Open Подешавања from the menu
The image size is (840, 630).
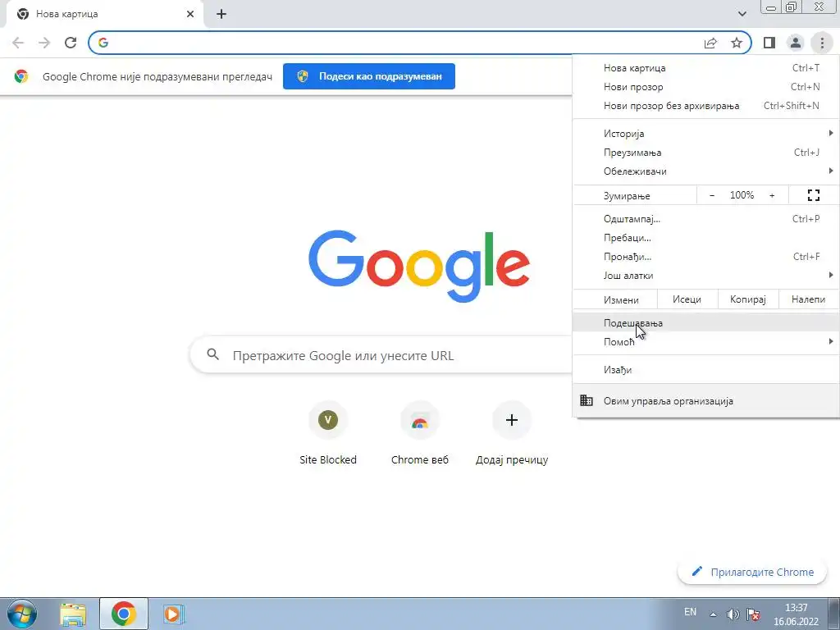[x=706, y=322]
